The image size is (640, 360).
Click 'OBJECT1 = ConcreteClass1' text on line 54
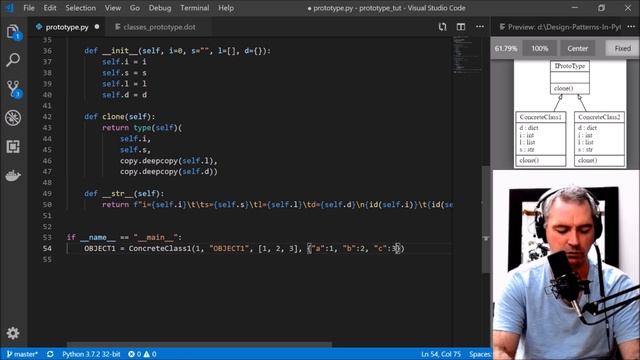(x=137, y=249)
